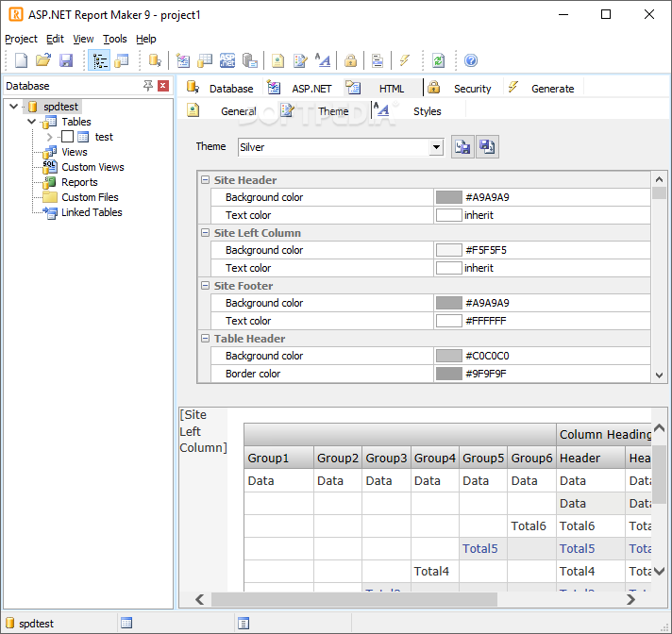
Task: Select the Reports tree item
Action: 79,182
